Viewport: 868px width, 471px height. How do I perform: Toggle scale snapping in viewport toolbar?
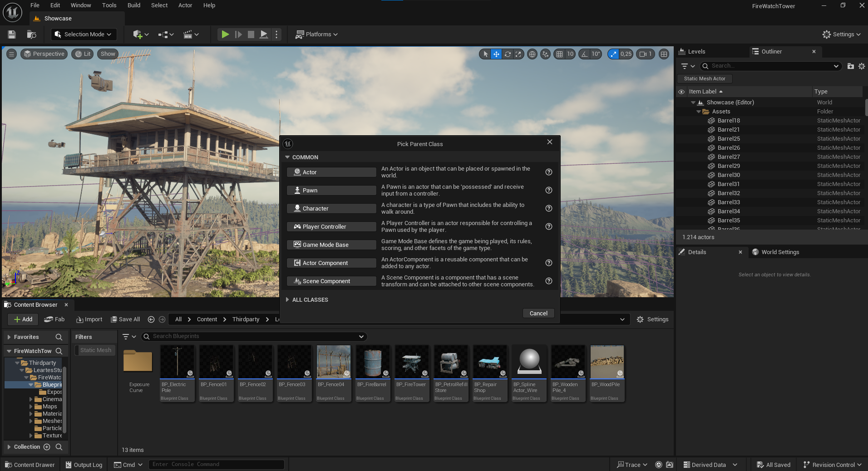[x=613, y=54]
